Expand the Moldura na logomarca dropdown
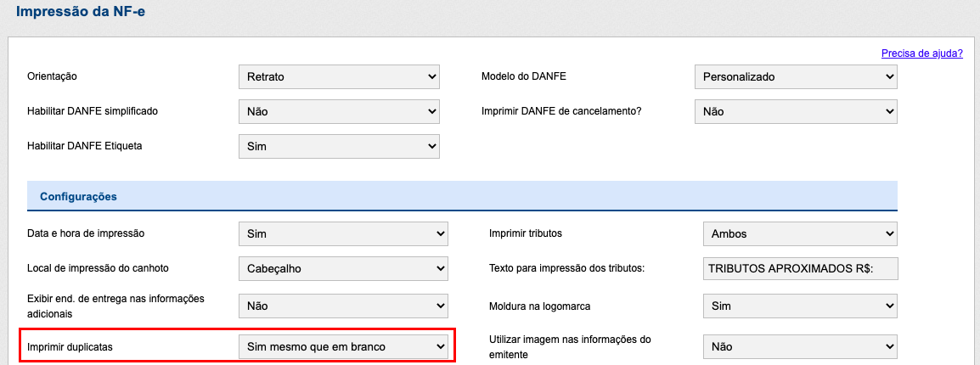 pyautogui.click(x=800, y=305)
